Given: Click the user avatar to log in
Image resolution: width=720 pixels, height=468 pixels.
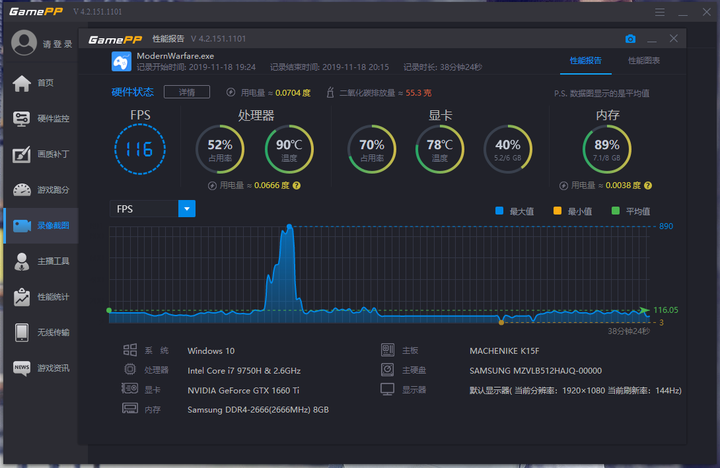Looking at the screenshot, I should coord(24,43).
